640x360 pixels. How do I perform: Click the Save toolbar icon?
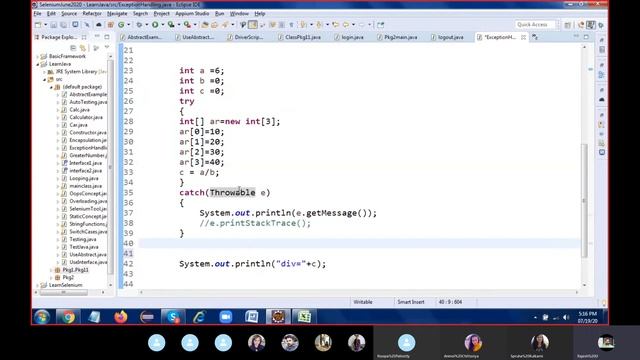[x=53, y=25]
